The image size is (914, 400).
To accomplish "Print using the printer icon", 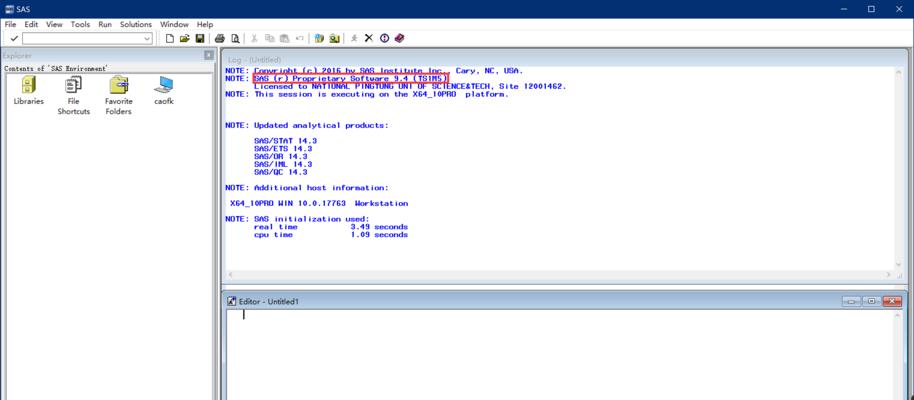I will click(x=220, y=38).
